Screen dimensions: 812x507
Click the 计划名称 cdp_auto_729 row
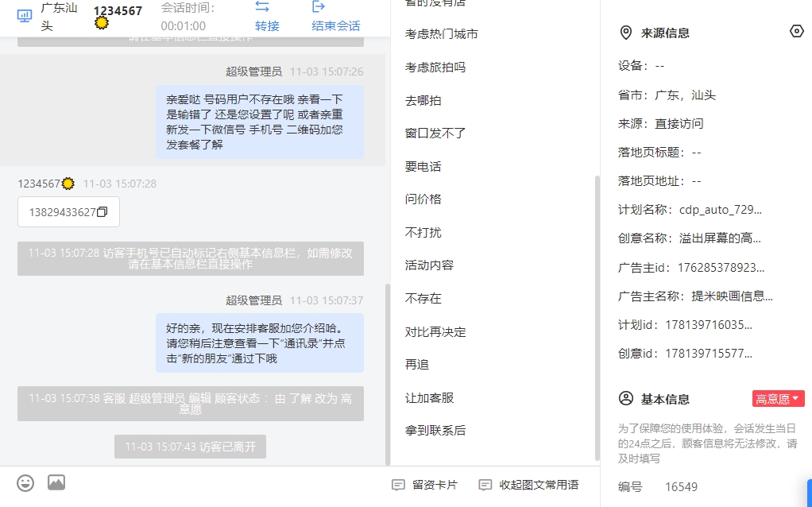(690, 210)
